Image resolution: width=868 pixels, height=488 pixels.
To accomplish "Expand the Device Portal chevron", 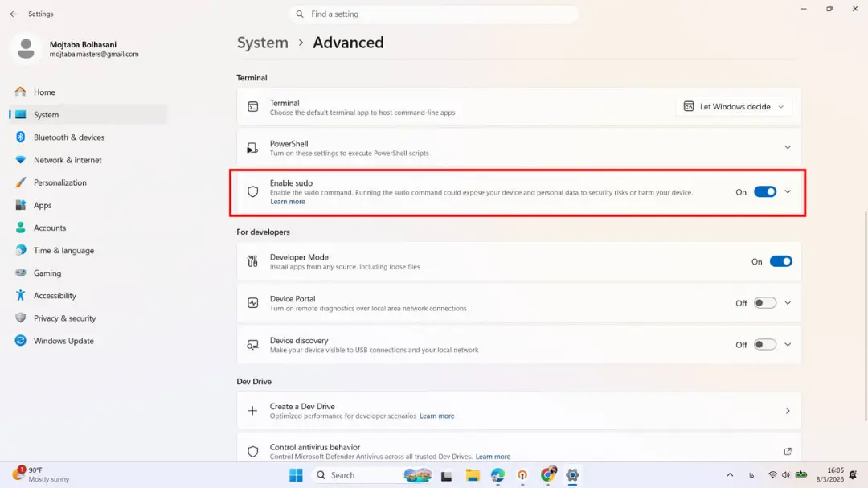I will 787,303.
